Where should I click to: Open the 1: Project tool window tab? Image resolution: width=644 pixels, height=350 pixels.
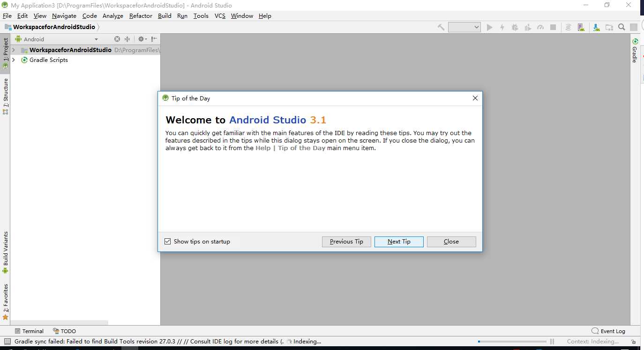(x=6, y=53)
